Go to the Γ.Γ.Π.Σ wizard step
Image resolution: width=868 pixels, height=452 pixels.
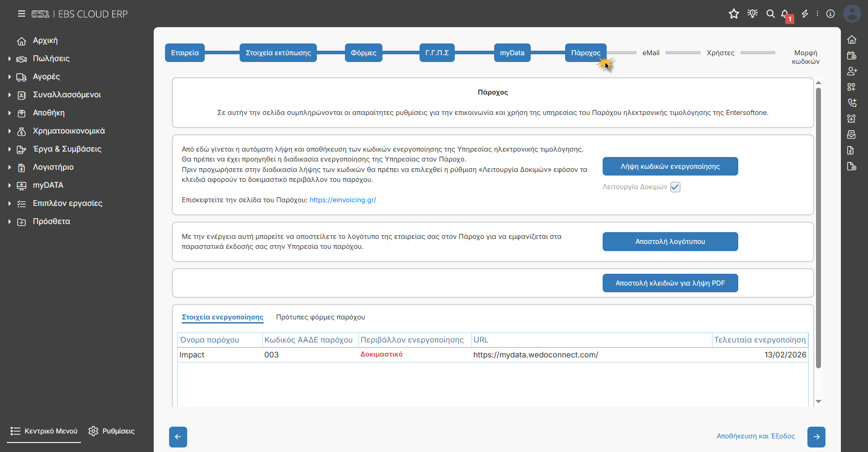pyautogui.click(x=437, y=53)
